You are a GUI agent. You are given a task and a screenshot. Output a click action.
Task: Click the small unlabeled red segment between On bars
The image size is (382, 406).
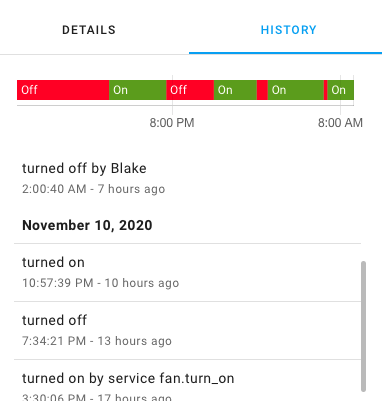262,90
